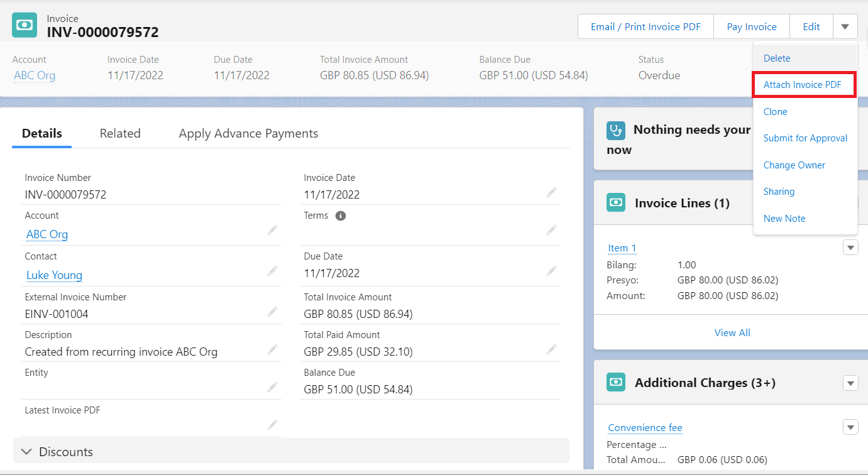Open Additional Charges section dropdown menu

click(850, 383)
